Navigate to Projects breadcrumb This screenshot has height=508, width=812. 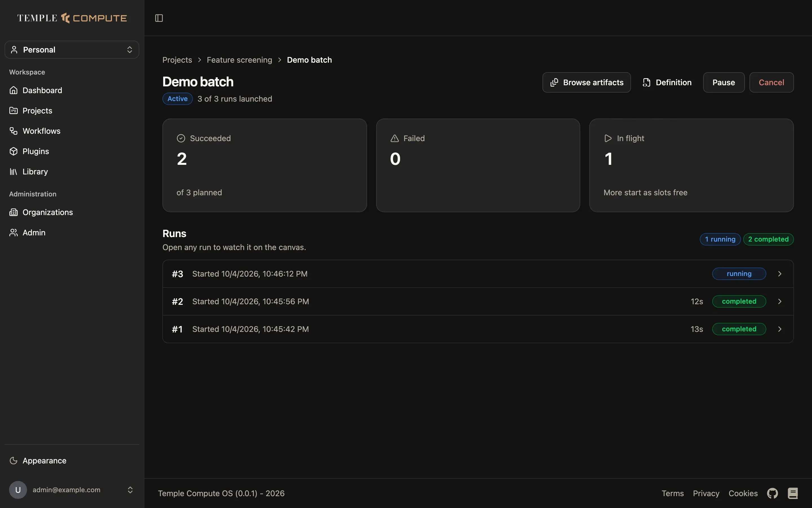pyautogui.click(x=177, y=60)
